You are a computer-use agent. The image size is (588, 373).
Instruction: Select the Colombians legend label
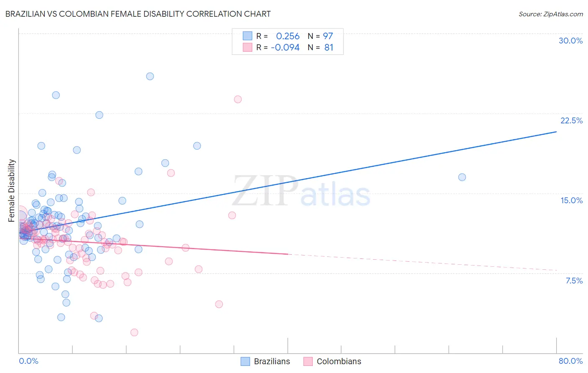339,361
